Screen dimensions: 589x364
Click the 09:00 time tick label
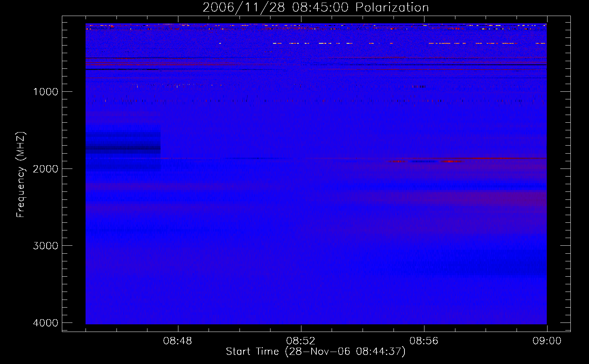pos(547,341)
